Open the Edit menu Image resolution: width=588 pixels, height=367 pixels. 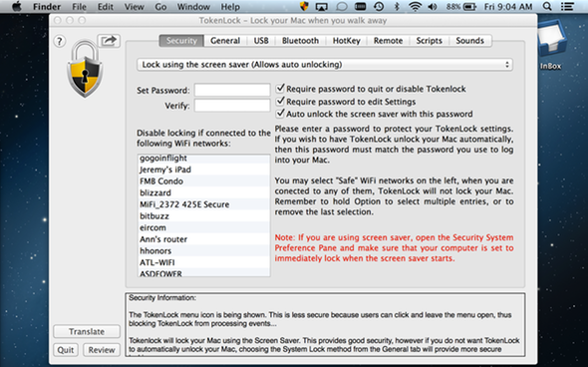click(106, 7)
